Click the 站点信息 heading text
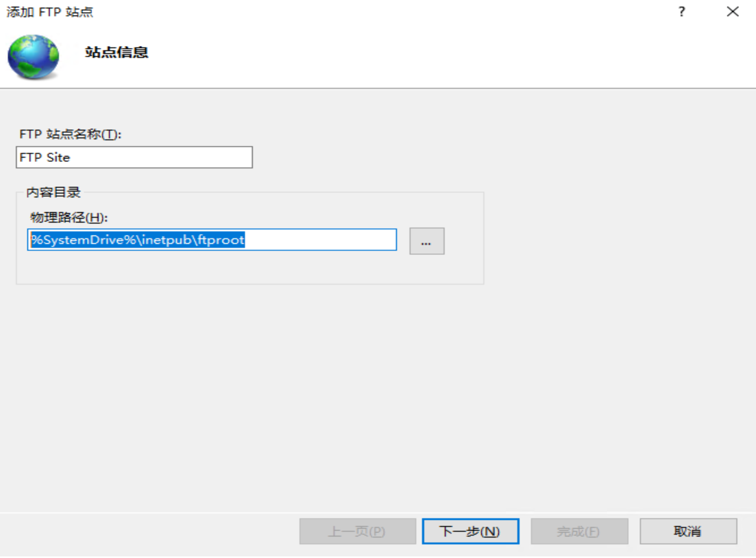756x558 pixels. coord(117,52)
